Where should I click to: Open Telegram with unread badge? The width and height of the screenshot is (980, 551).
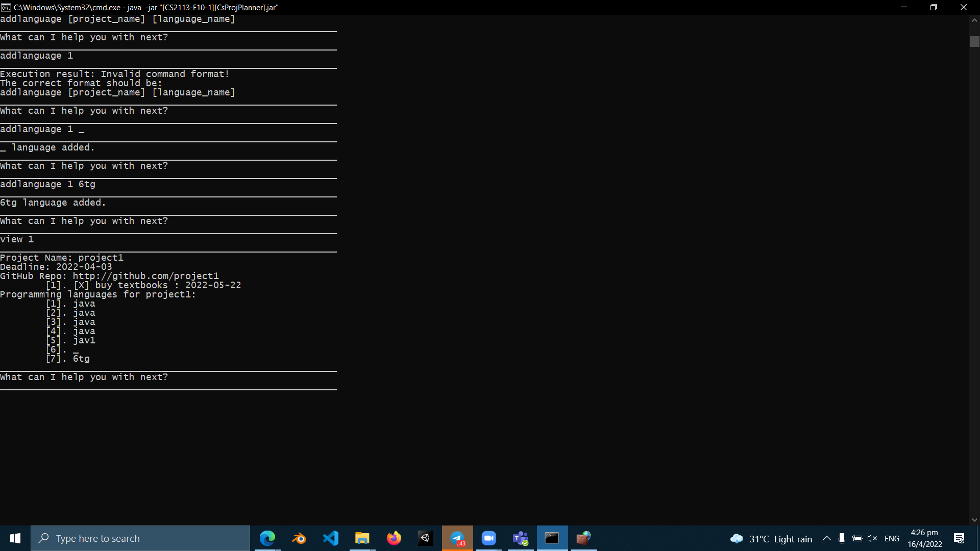457,538
